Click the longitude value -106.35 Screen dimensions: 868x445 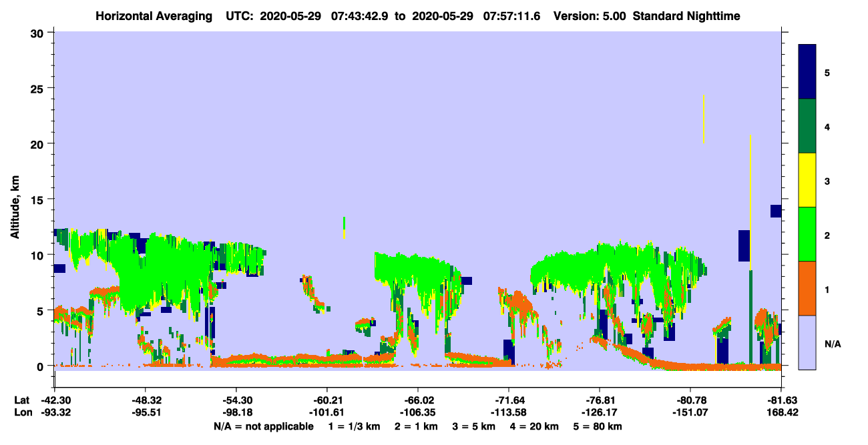click(x=418, y=412)
